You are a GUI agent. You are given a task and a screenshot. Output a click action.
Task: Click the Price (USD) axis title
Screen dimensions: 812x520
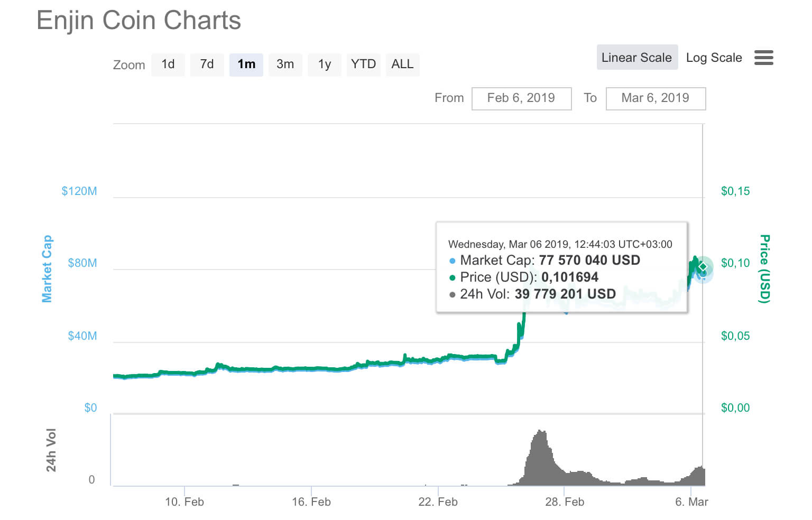point(764,269)
